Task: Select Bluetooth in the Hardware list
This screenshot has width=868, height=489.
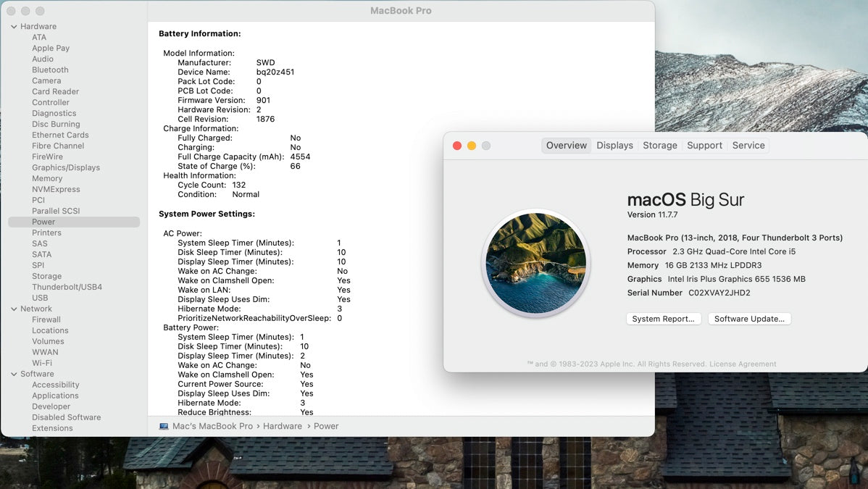Action: (50, 70)
